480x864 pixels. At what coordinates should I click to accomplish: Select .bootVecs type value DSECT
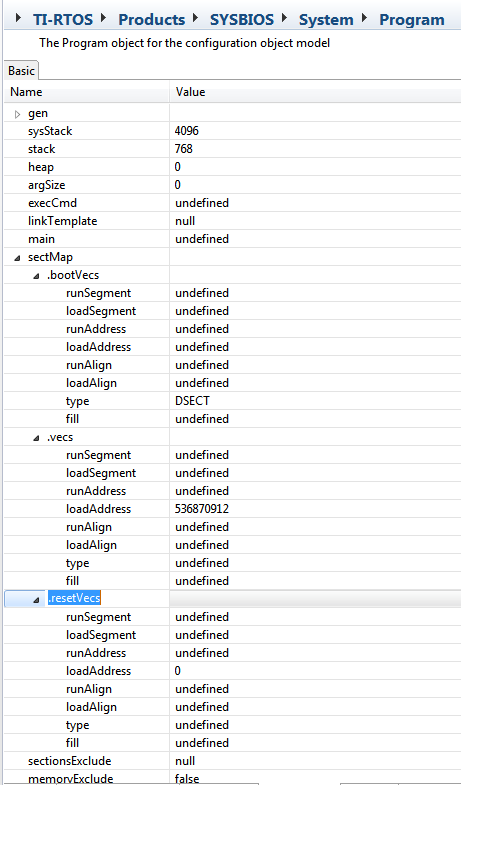(192, 401)
